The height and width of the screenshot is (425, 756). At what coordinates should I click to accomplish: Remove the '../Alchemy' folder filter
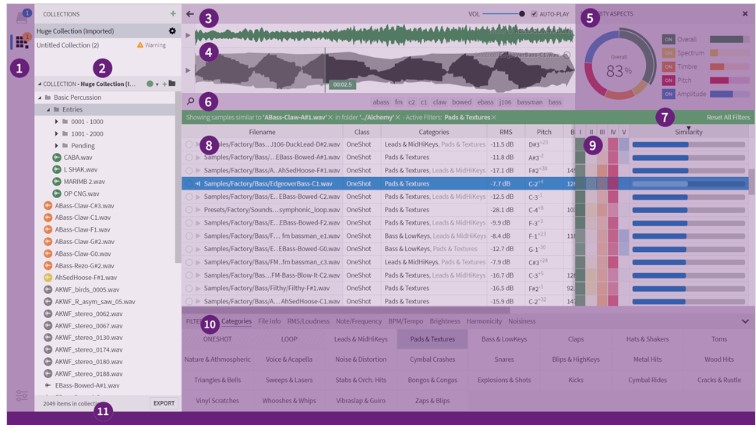point(398,117)
